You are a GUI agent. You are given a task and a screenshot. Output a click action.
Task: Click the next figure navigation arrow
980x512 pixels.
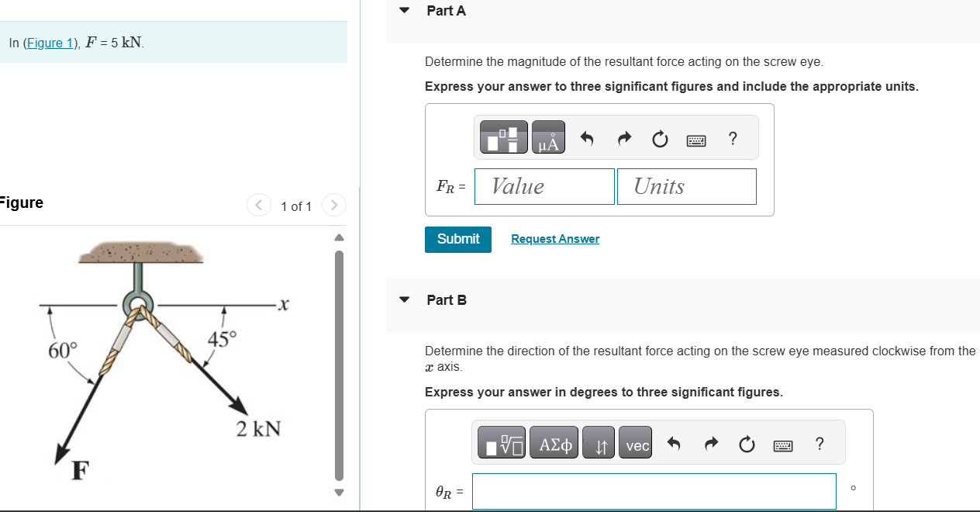333,205
